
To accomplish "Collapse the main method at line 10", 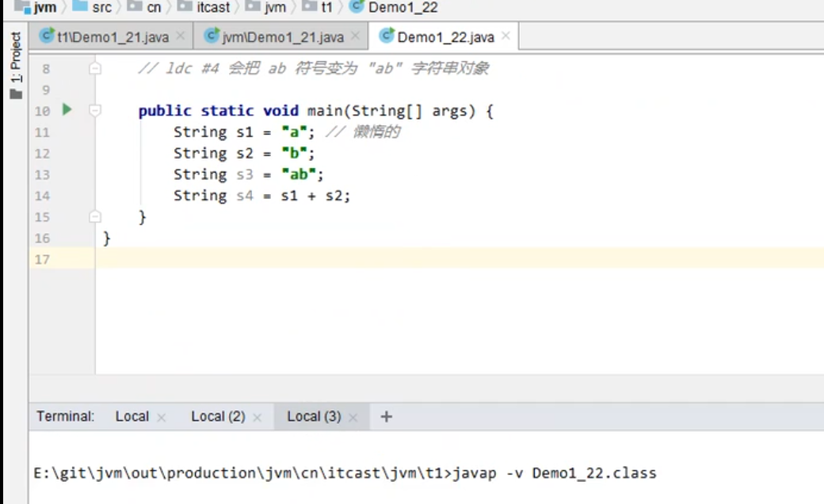I will (95, 110).
